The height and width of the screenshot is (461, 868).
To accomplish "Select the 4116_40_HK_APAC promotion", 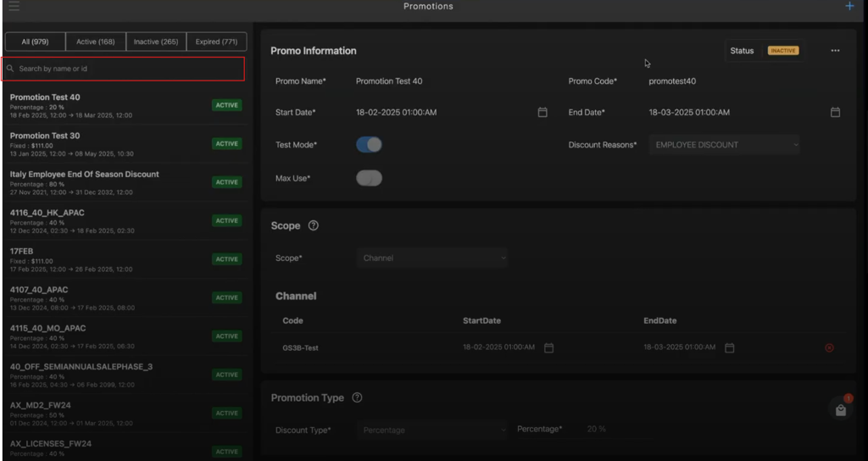I will pos(126,221).
